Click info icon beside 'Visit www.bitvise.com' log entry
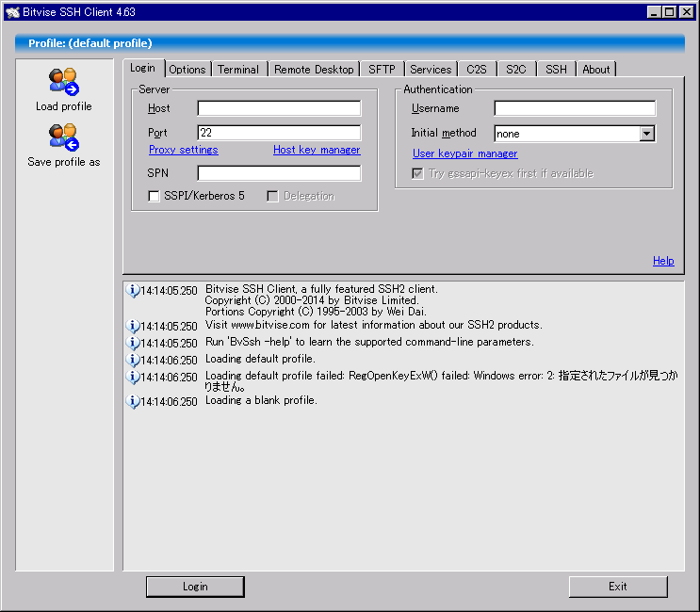700x612 pixels. [132, 326]
